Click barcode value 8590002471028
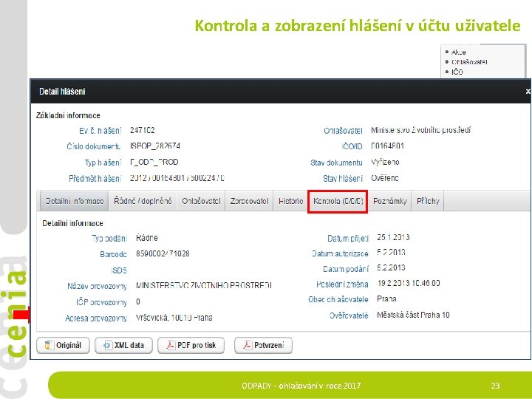This screenshot has height=399, width=532. (163, 253)
